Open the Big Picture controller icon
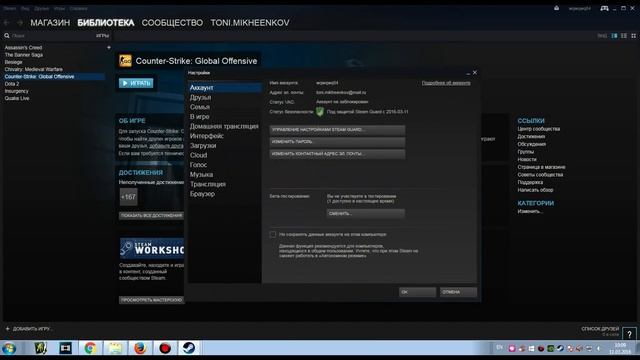 click(604, 8)
